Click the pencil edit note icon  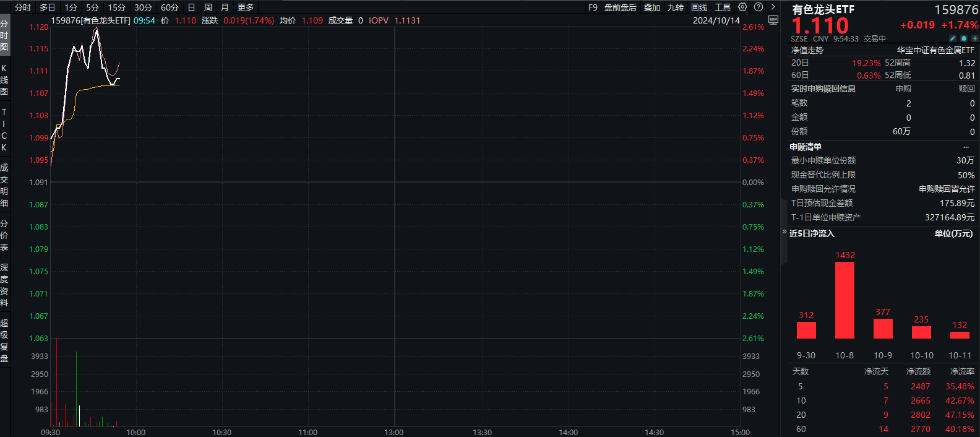point(953,38)
